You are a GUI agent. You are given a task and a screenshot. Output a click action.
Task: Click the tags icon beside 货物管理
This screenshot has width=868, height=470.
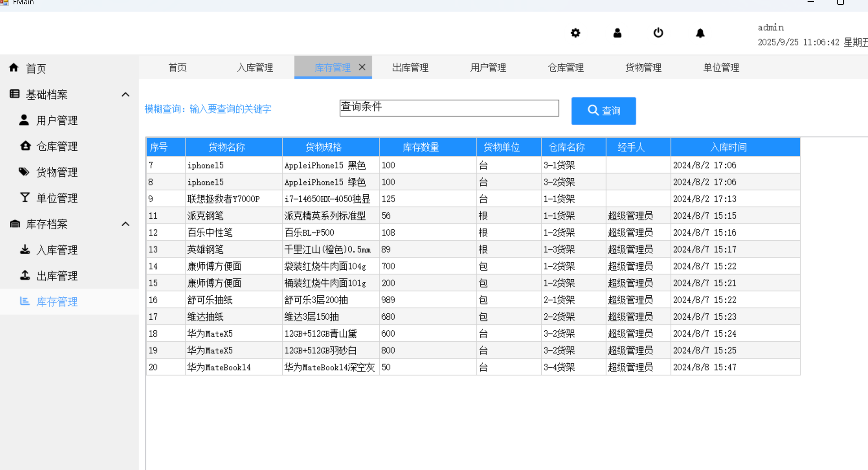point(24,172)
